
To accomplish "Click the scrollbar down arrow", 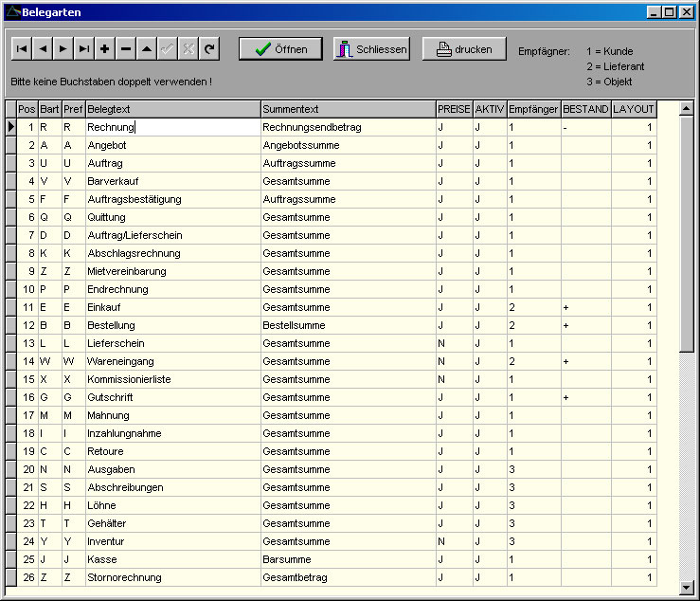I will tap(686, 588).
